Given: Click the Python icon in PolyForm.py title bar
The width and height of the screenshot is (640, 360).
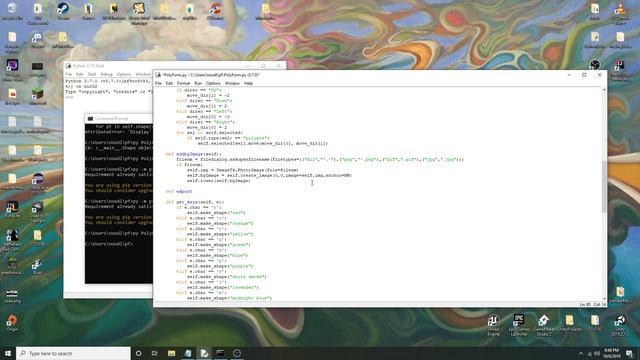Looking at the screenshot, I should 158,75.
